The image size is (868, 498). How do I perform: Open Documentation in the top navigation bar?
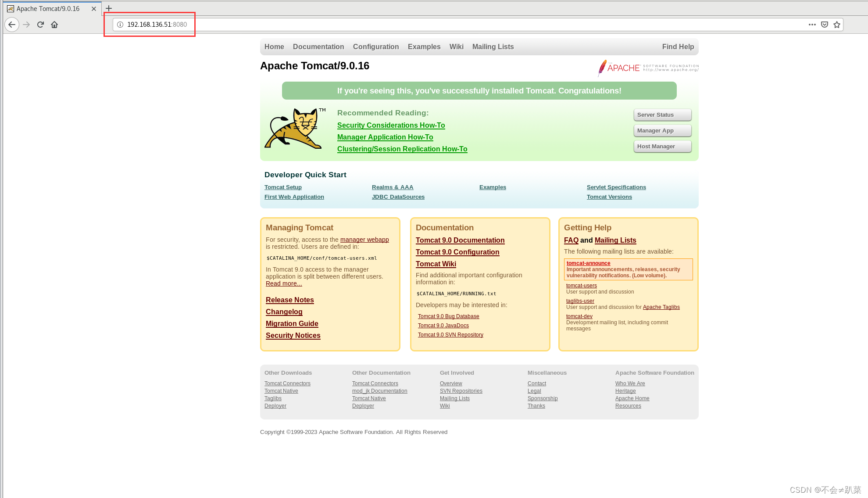(318, 47)
